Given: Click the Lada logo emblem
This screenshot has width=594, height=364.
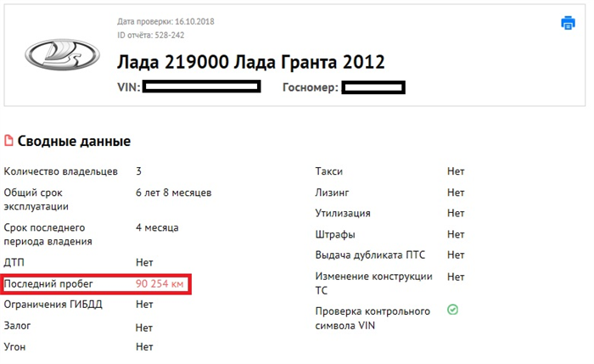Looking at the screenshot, I should pyautogui.click(x=63, y=54).
